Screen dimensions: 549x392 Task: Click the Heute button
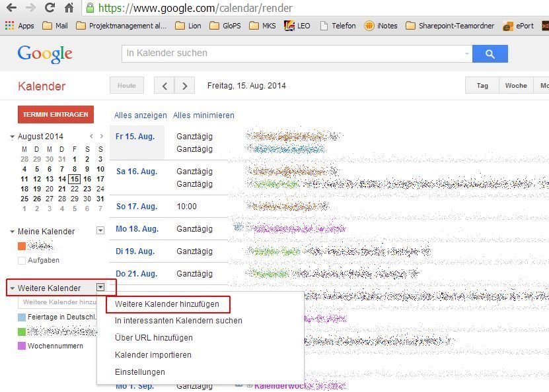[x=127, y=86]
